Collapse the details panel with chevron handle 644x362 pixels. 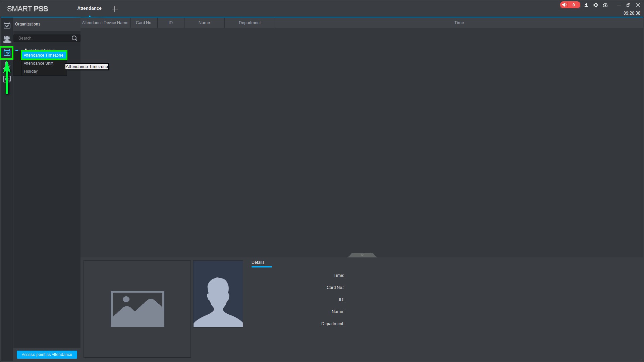click(362, 255)
